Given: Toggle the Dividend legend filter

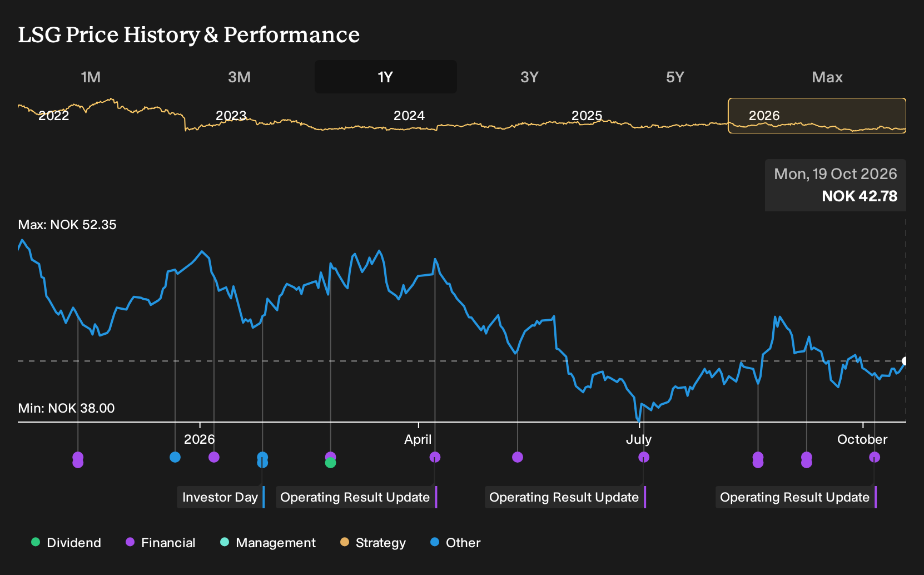Looking at the screenshot, I should (66, 543).
